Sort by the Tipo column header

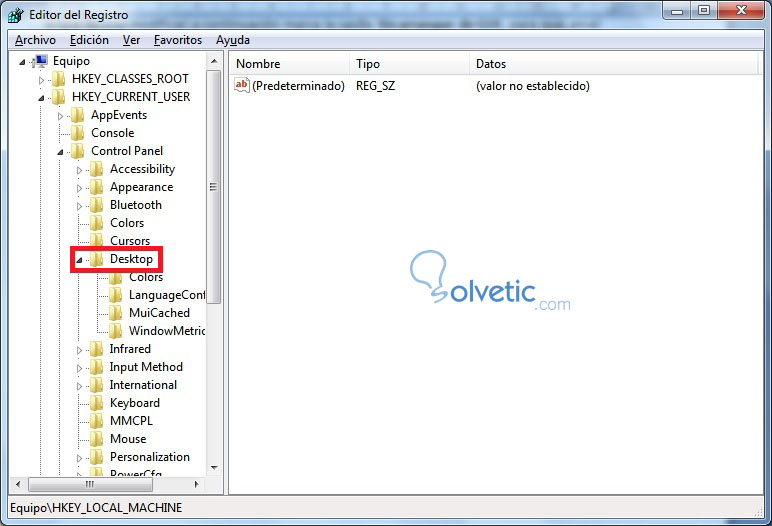[410, 64]
